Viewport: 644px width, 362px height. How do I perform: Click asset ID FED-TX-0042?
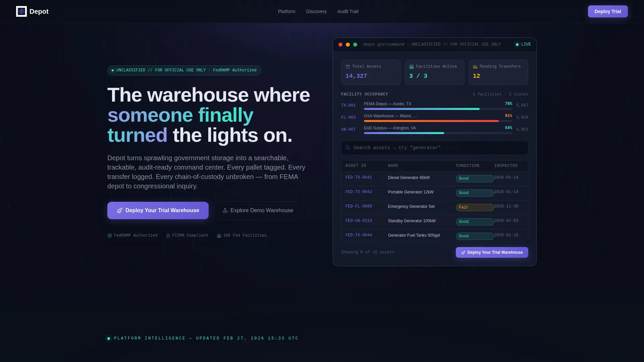[x=359, y=192]
